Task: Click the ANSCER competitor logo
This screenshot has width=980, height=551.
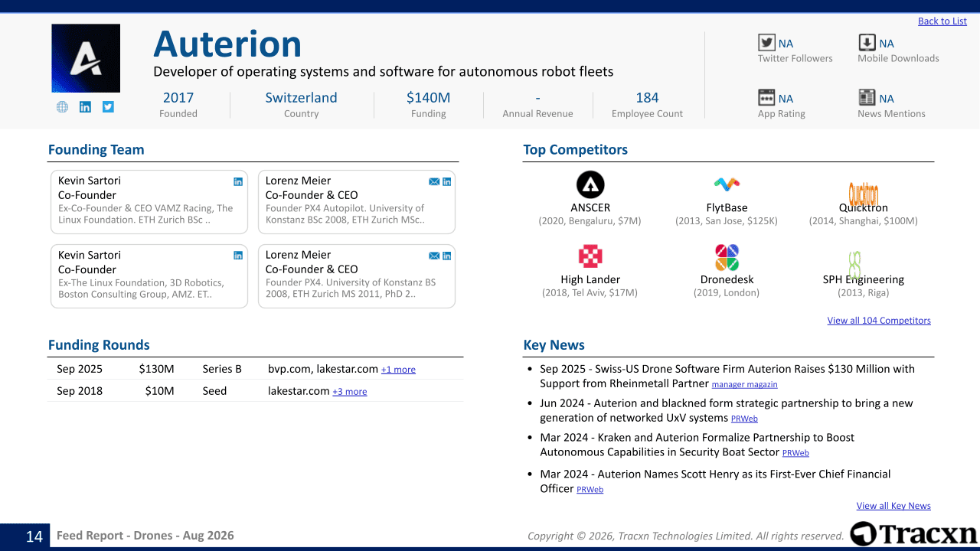Action: click(590, 185)
